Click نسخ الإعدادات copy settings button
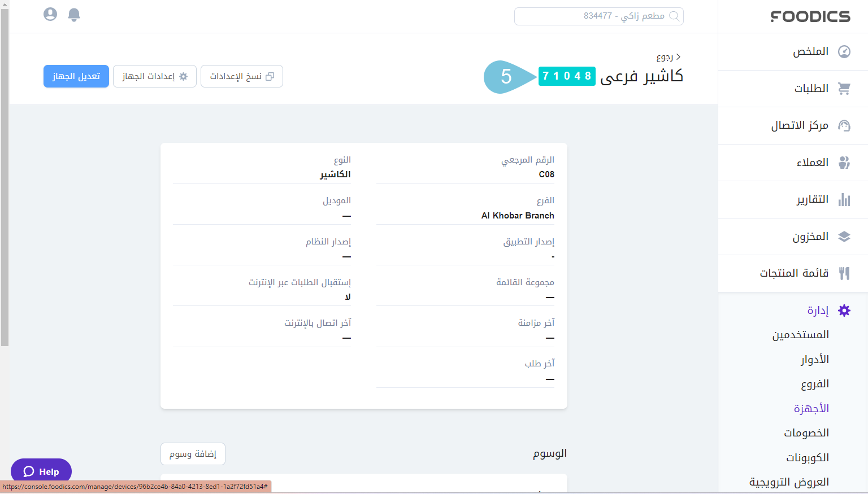The width and height of the screenshot is (868, 494). point(241,76)
